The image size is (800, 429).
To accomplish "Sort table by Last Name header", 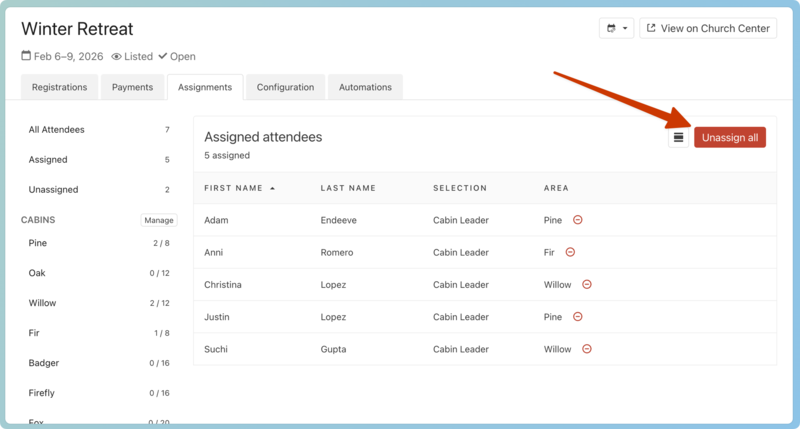I will pyautogui.click(x=348, y=188).
